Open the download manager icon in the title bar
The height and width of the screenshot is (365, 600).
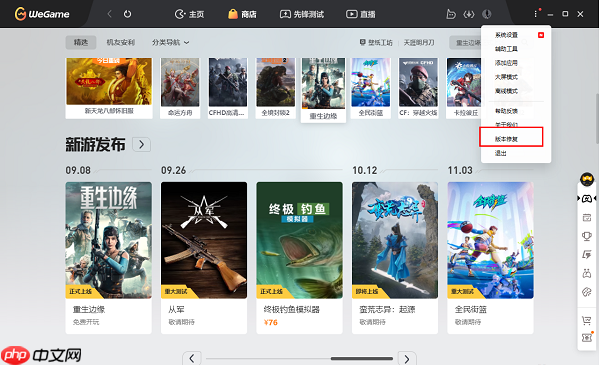click(x=469, y=14)
